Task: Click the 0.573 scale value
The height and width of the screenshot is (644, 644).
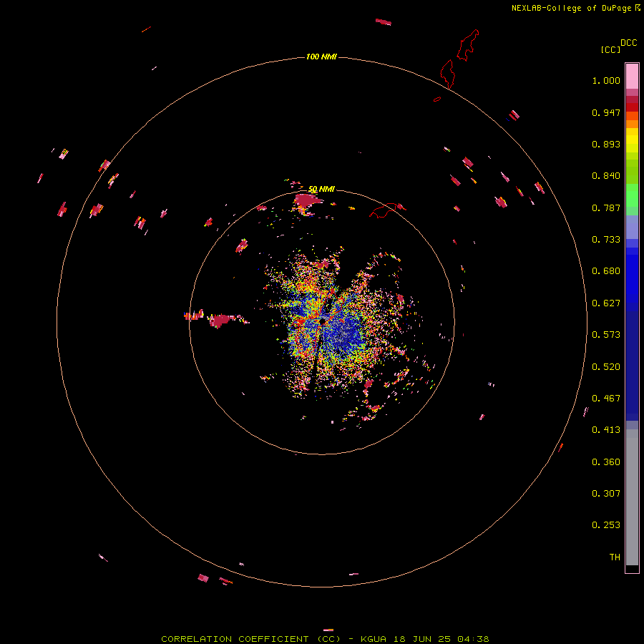Action: pos(606,335)
